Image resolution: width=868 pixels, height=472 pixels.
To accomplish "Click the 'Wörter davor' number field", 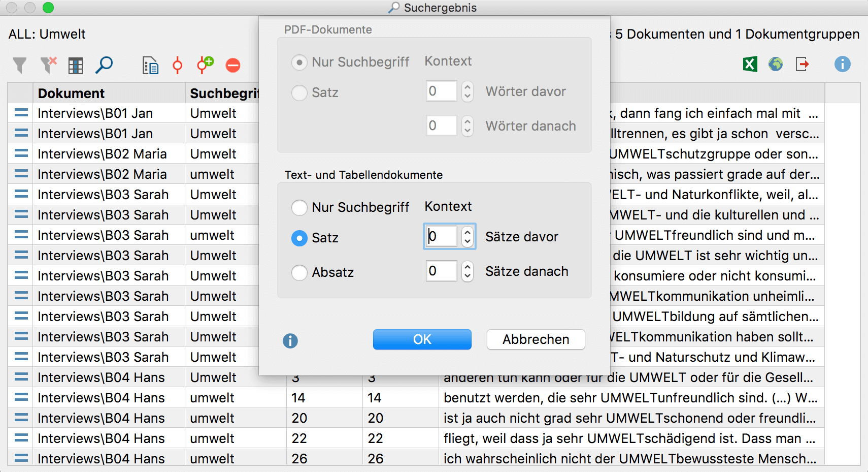I will click(x=442, y=91).
